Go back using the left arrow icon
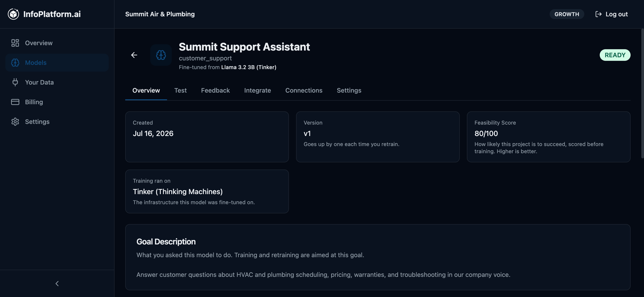 [134, 55]
